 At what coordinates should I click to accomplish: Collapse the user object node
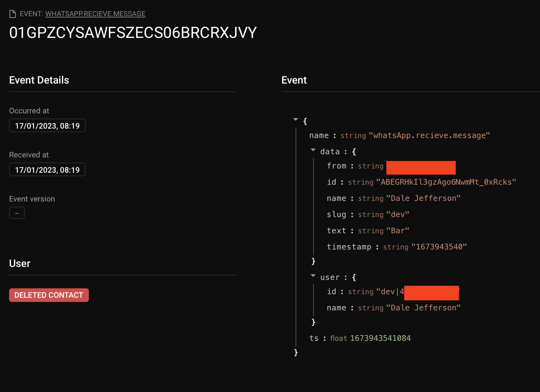tap(313, 275)
